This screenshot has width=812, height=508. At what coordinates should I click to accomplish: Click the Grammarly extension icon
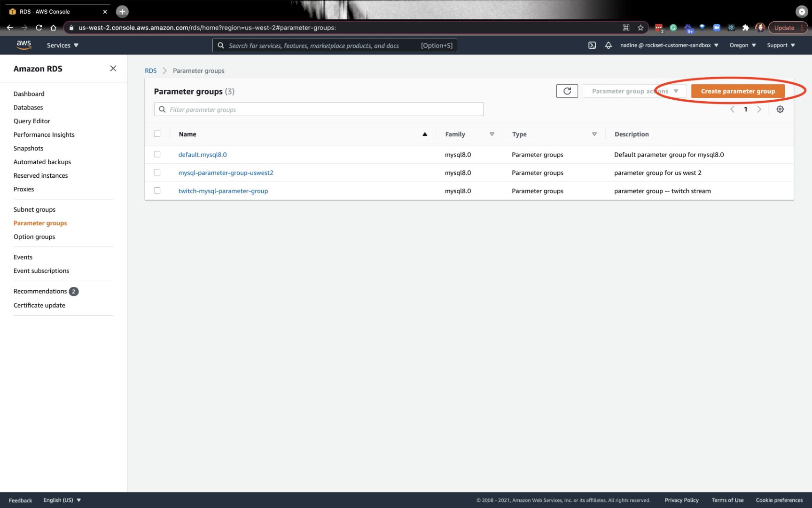click(x=673, y=28)
